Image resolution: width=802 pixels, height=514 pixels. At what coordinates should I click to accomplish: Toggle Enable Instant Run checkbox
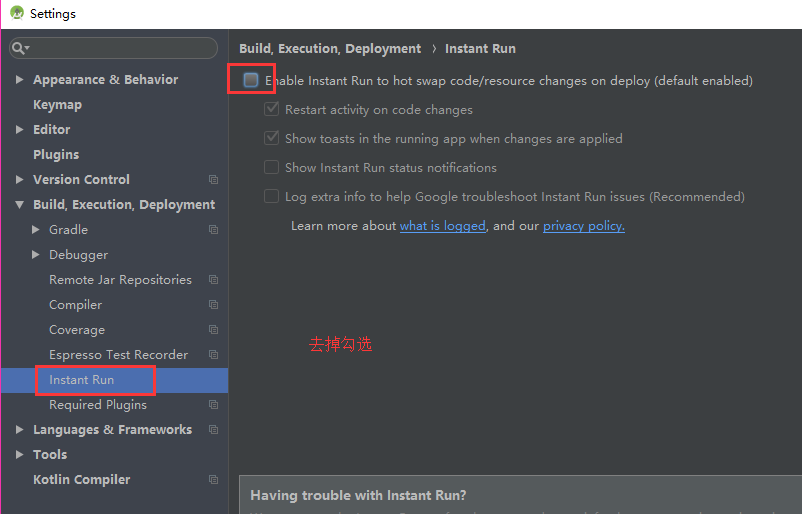click(x=251, y=80)
